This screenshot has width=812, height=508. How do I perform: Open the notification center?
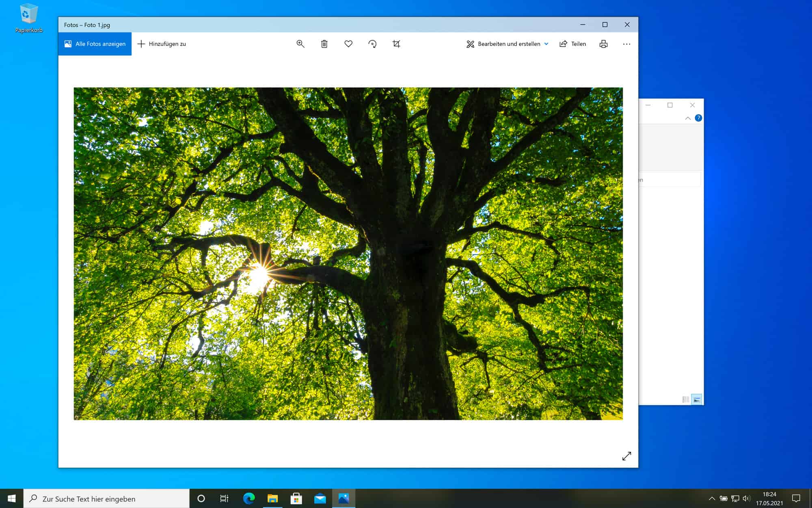(x=796, y=499)
